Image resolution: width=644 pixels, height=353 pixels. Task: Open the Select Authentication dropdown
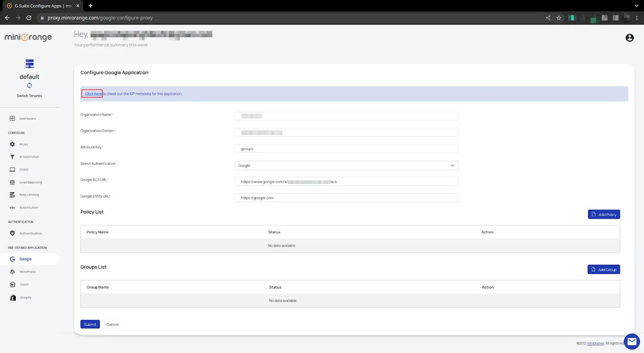(x=346, y=166)
